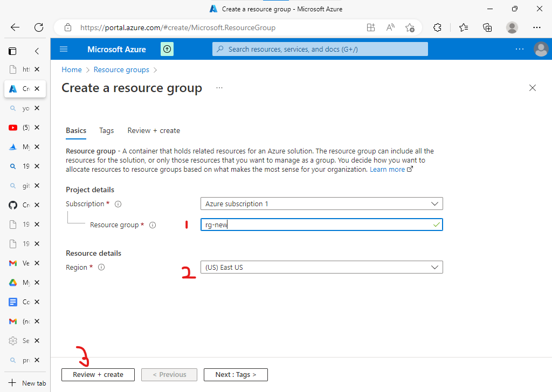Open the Azure account avatar in top bar

[x=541, y=49]
